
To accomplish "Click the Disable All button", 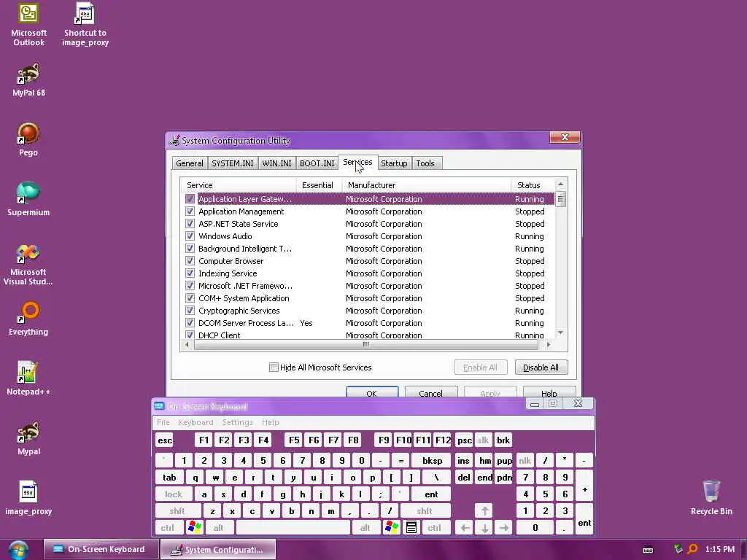I will (541, 367).
